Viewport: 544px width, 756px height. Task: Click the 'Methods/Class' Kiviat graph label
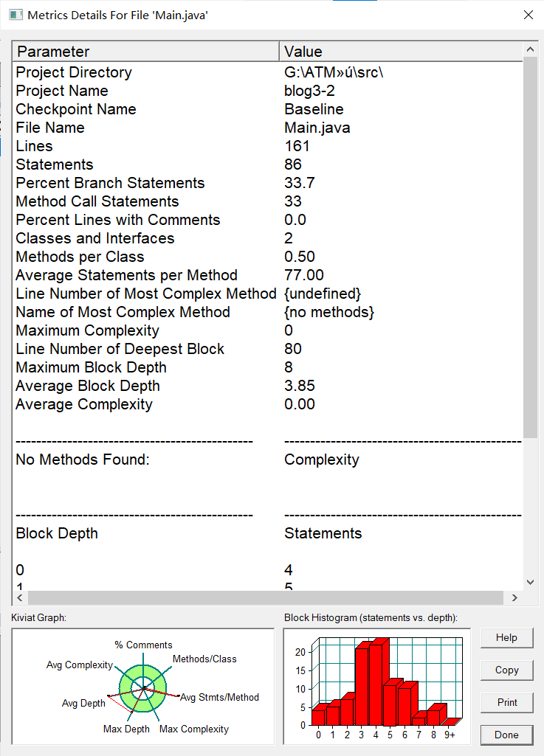pos(204,659)
